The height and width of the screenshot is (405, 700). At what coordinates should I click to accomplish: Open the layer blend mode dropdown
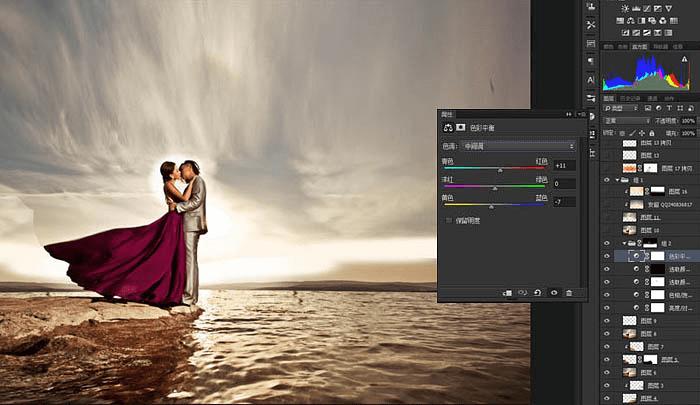click(627, 121)
